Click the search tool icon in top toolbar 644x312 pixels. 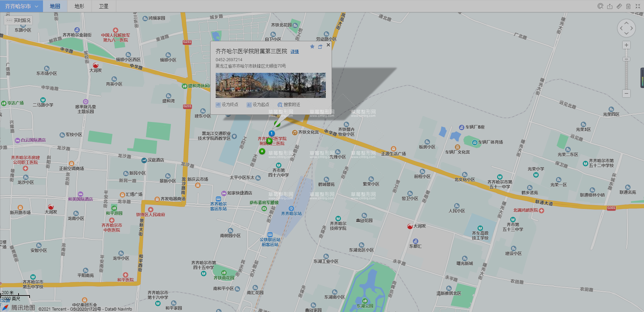pos(600,6)
